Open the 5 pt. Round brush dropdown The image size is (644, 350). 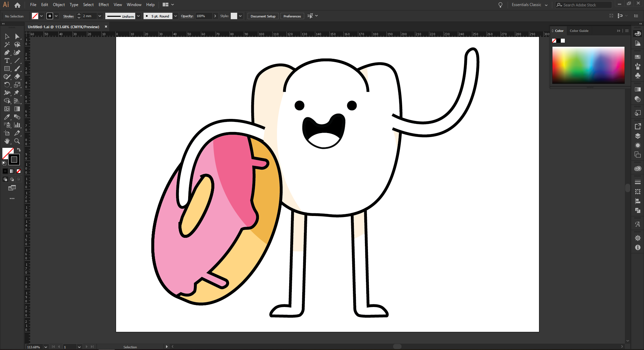[x=175, y=16]
